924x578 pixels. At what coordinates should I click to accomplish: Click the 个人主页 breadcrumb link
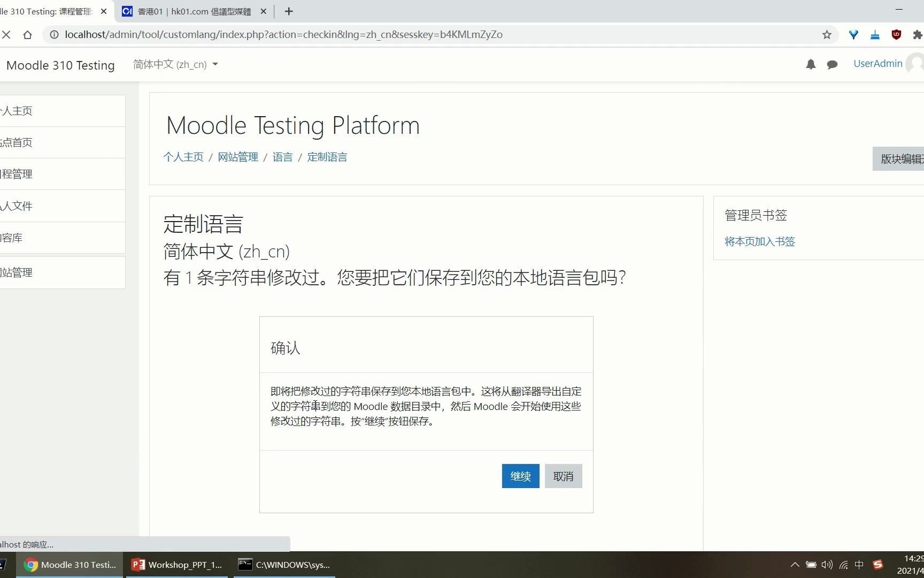(183, 157)
